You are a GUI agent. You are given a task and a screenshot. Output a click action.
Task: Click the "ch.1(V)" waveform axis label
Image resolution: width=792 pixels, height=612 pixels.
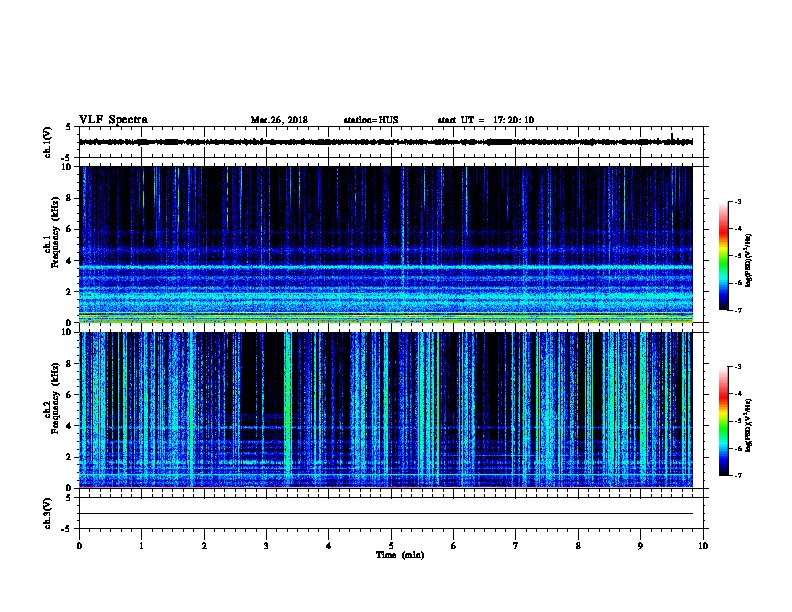[48, 142]
